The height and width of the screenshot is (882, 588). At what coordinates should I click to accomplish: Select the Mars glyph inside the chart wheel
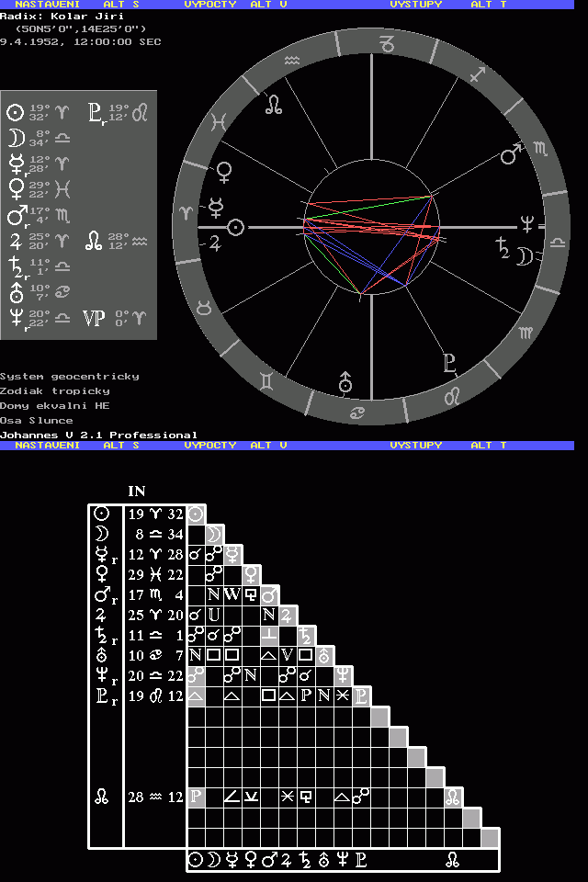pos(512,154)
